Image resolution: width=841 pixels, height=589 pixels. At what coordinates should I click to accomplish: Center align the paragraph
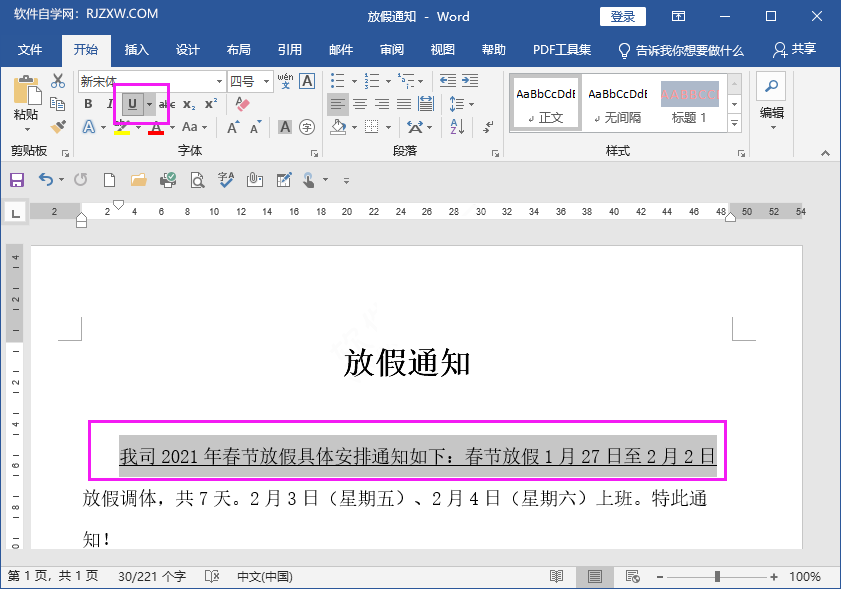tap(360, 104)
